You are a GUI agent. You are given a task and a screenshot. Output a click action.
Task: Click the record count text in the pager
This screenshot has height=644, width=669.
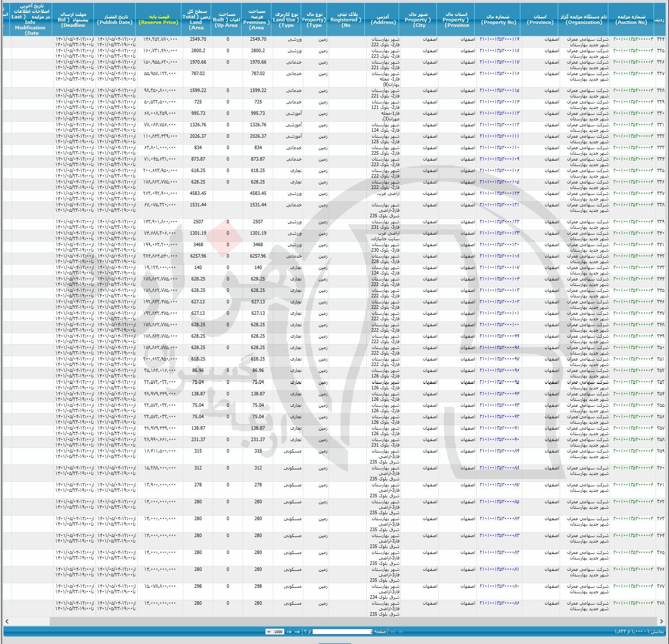(x=638, y=632)
